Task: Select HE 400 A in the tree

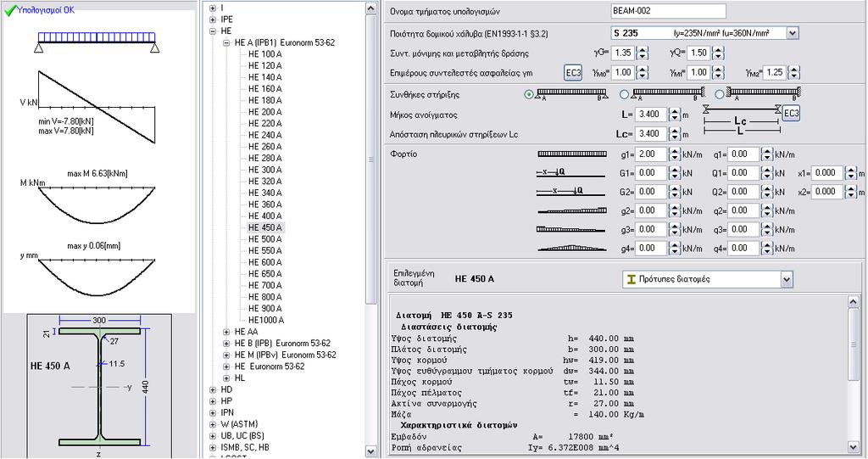Action: (264, 216)
